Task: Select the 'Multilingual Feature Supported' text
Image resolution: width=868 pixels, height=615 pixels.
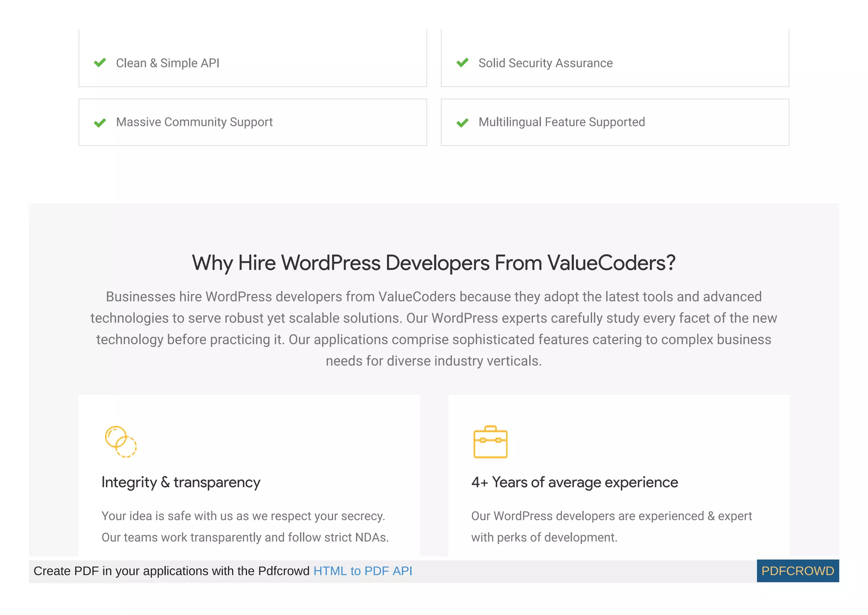Action: [562, 122]
